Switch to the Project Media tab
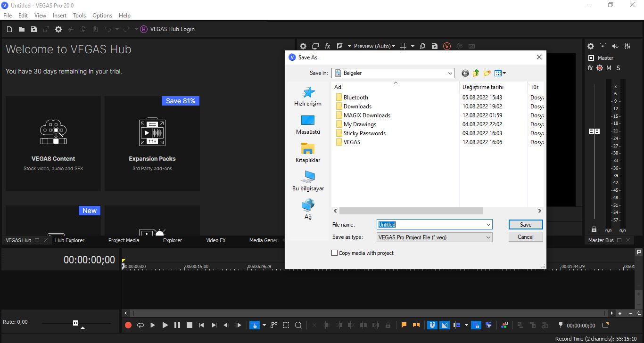 pos(124,240)
